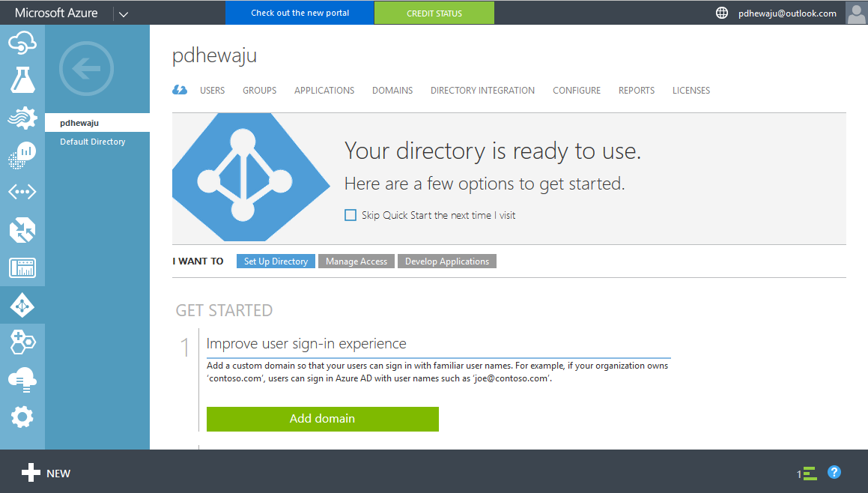Open the CONFIGURE tab
Screen dimensions: 868x493
(577, 91)
